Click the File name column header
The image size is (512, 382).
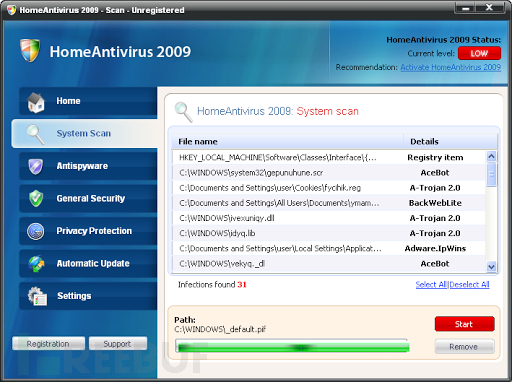coord(288,142)
